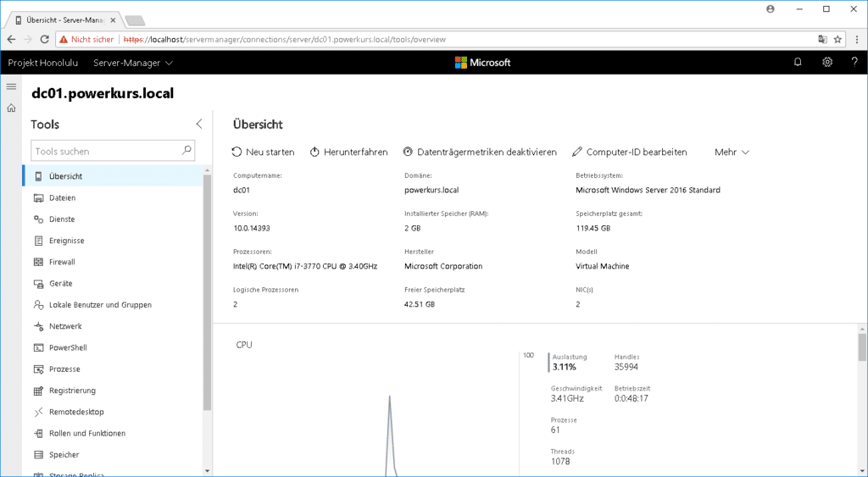Click into the Tools suchen search field

click(106, 151)
